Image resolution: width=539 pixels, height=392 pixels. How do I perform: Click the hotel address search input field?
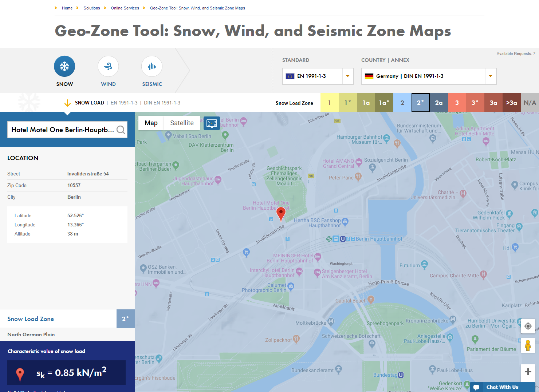pos(62,130)
